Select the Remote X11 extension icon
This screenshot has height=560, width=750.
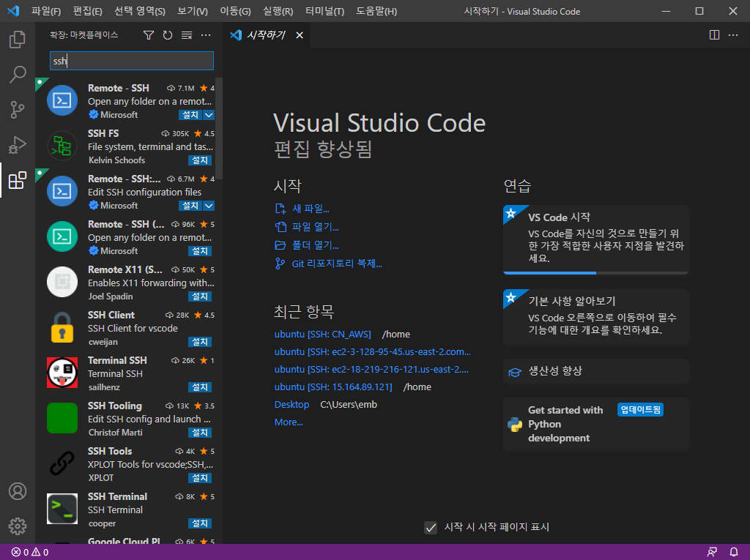(62, 282)
